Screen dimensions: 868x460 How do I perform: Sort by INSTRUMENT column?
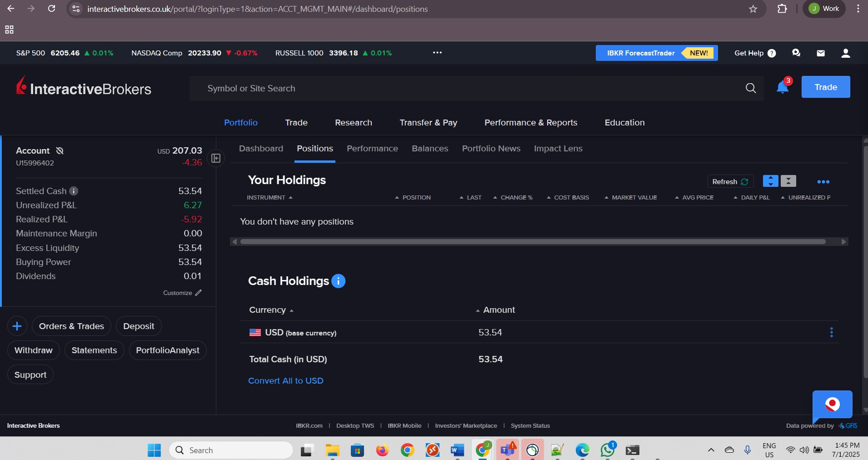pyautogui.click(x=269, y=197)
